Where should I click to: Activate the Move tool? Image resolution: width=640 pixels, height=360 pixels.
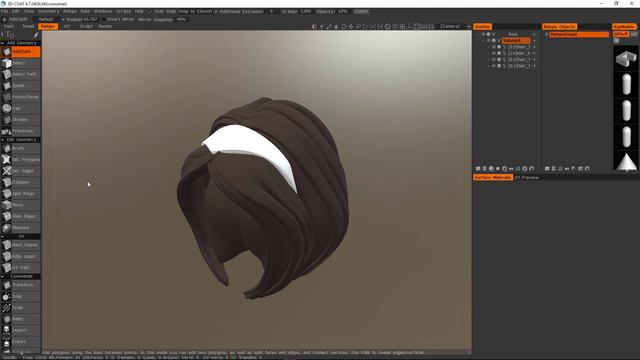[x=20, y=205]
